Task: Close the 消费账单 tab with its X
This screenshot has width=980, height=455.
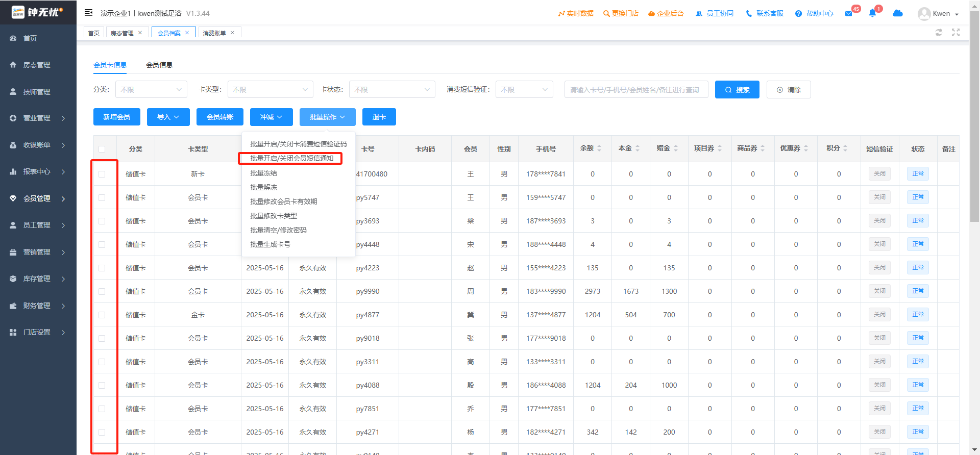Action: (x=232, y=33)
